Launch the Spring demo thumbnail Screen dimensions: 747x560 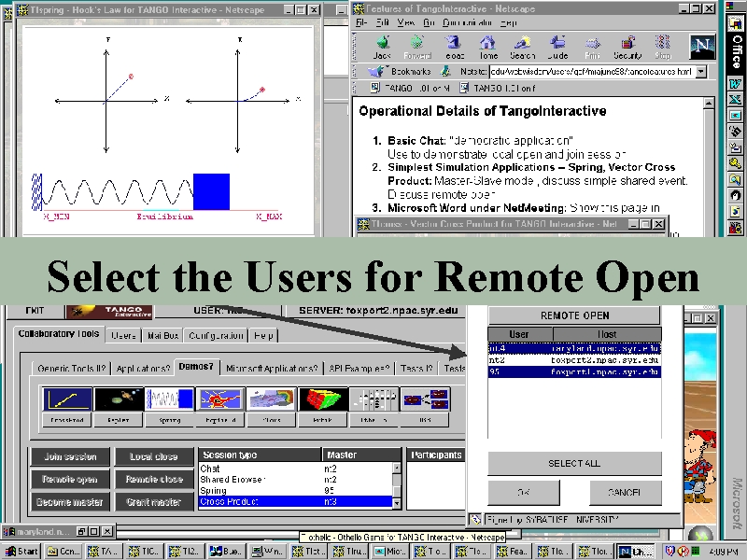pos(170,399)
